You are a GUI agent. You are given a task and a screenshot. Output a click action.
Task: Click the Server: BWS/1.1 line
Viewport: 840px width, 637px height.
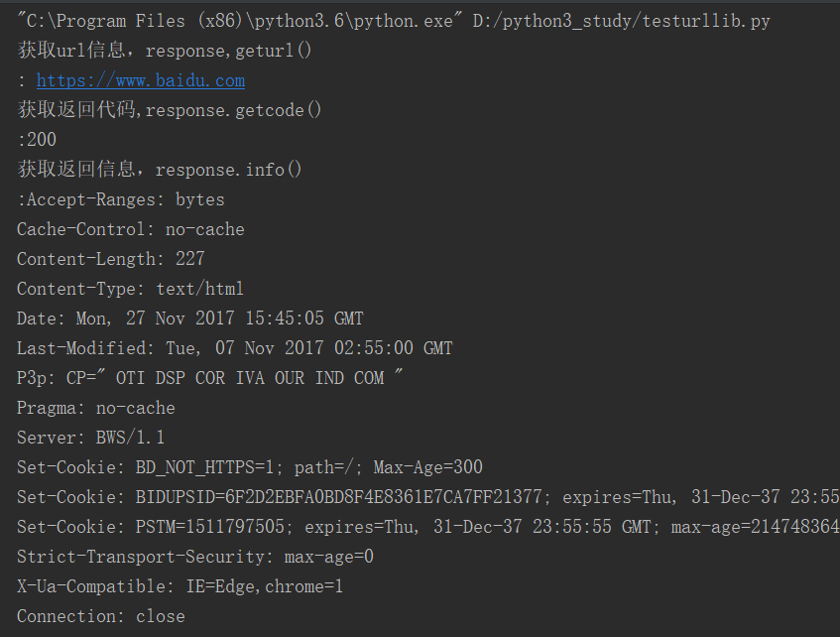[91, 438]
